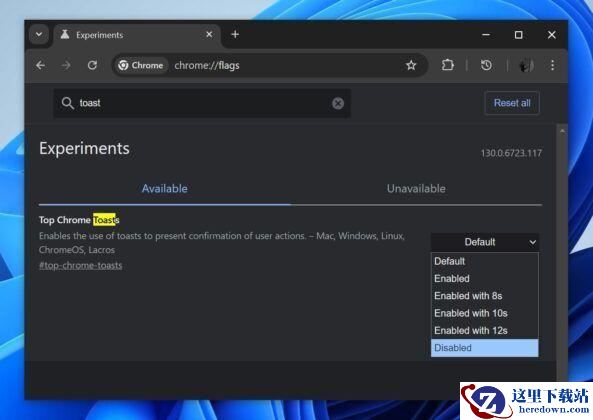Open the tab search dropdown arrow

coord(39,34)
